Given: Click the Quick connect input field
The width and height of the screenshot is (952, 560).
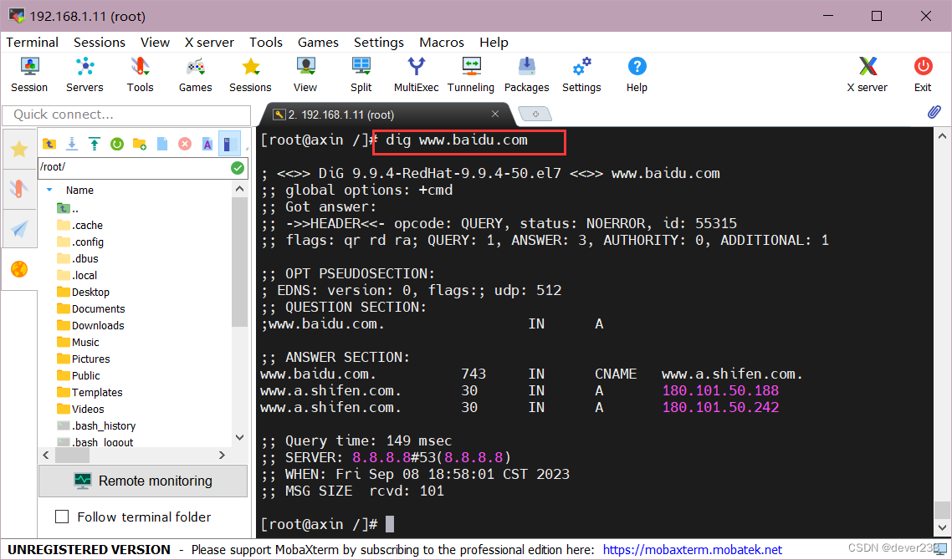Looking at the screenshot, I should [126, 115].
